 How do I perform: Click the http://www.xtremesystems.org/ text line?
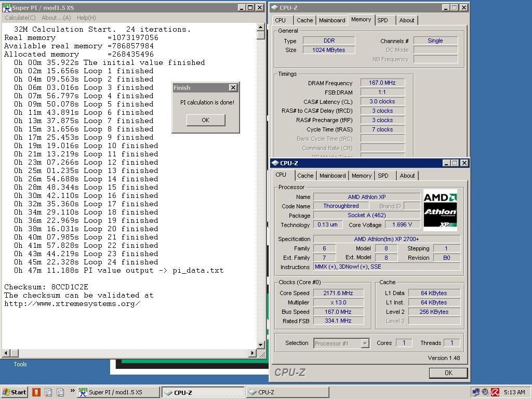pyautogui.click(x=72, y=303)
